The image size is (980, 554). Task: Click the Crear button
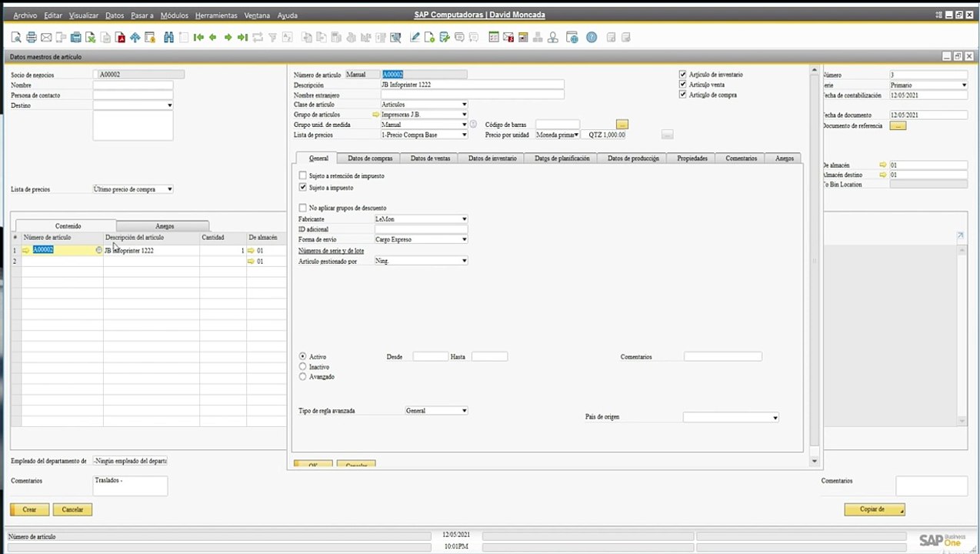(x=29, y=509)
